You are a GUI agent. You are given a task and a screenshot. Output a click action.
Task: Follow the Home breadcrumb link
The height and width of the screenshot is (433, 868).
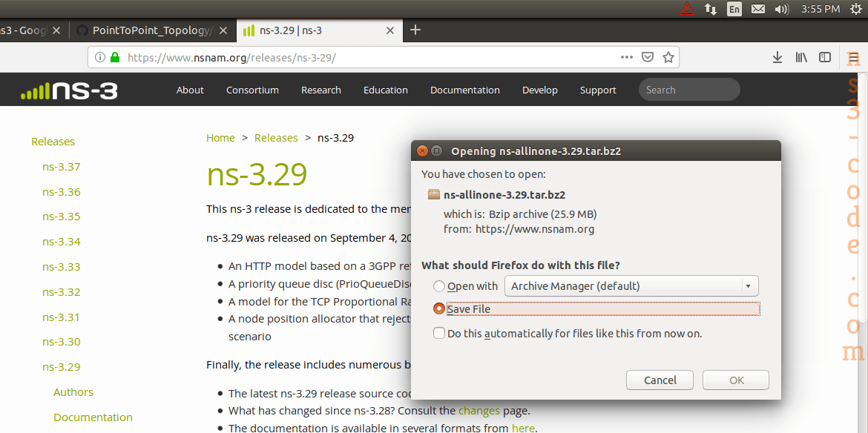click(220, 138)
